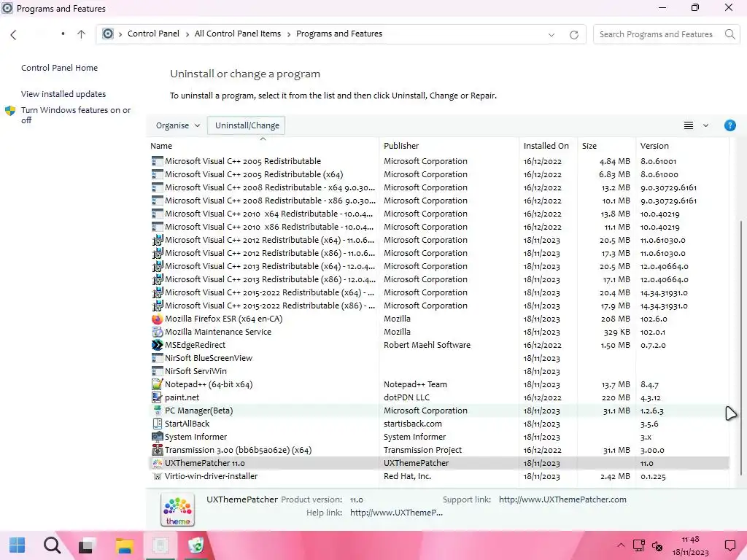The width and height of the screenshot is (747, 560).
Task: Click Red Hat, Inc. publisher cell
Action: point(407,476)
